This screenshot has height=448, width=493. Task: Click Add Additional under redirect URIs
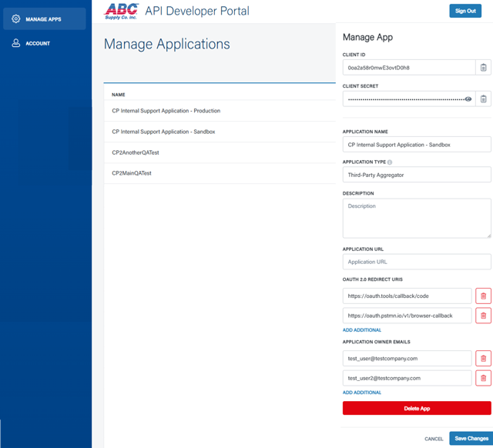pyautogui.click(x=361, y=330)
